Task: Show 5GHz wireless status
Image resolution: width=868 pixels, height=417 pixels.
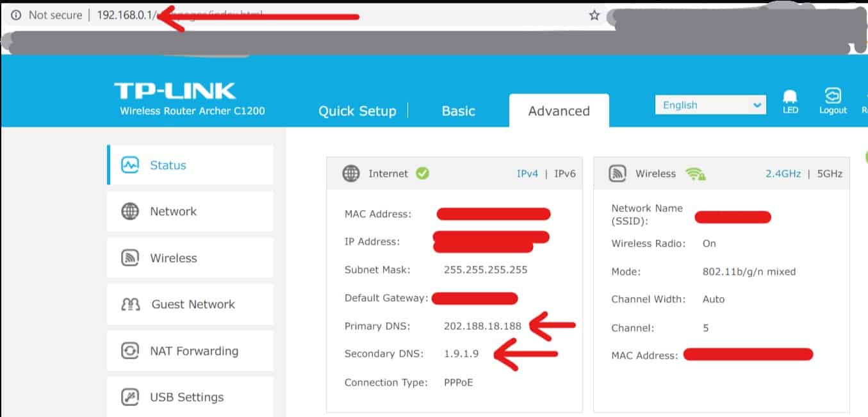Action: pyautogui.click(x=829, y=174)
